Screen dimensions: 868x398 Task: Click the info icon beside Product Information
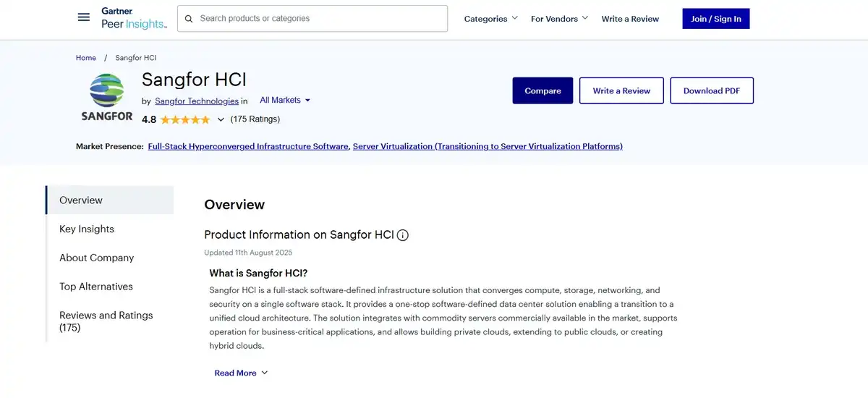(403, 235)
